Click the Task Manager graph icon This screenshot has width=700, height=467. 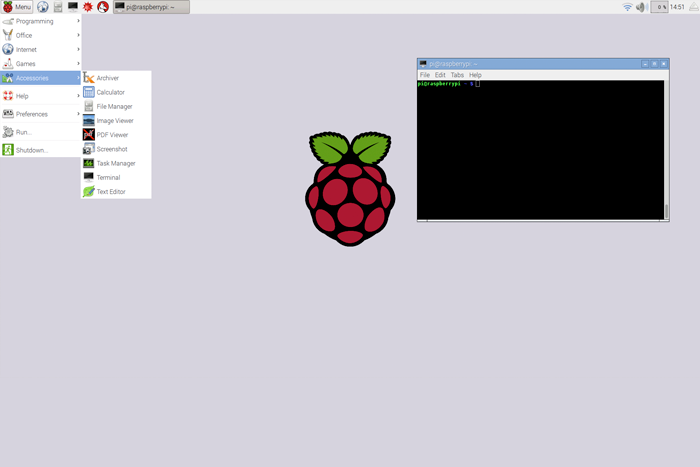(x=89, y=163)
